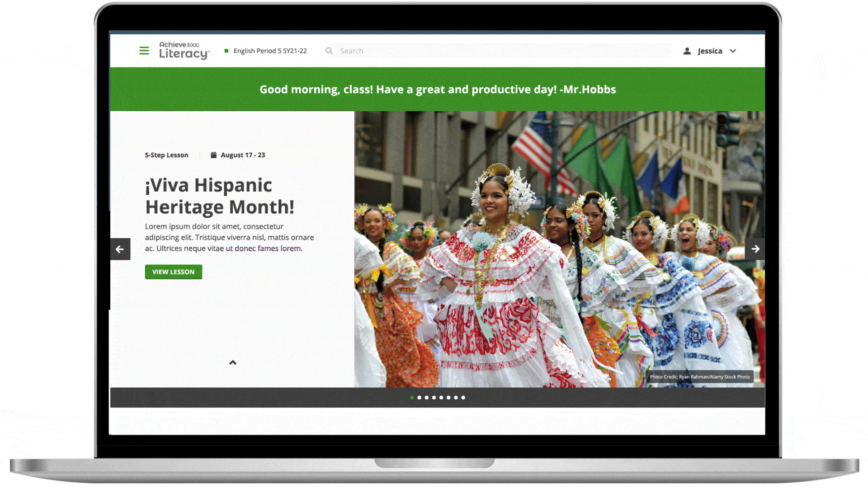Toggle the first carousel indicator dot

click(x=411, y=398)
